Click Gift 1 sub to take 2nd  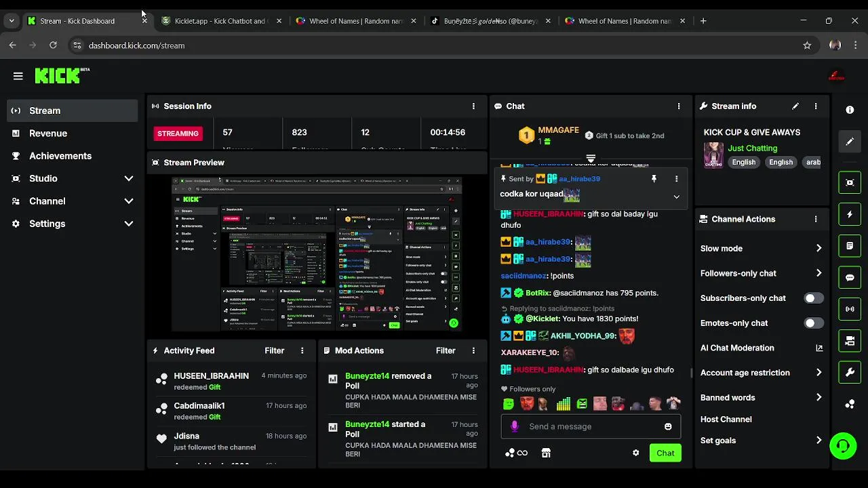pos(624,136)
